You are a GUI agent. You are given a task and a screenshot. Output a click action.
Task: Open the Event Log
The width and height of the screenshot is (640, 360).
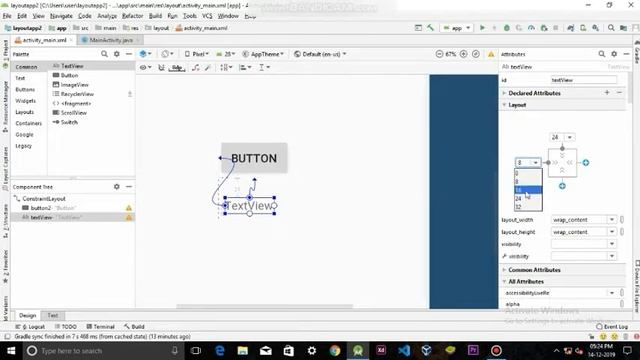(x=612, y=327)
